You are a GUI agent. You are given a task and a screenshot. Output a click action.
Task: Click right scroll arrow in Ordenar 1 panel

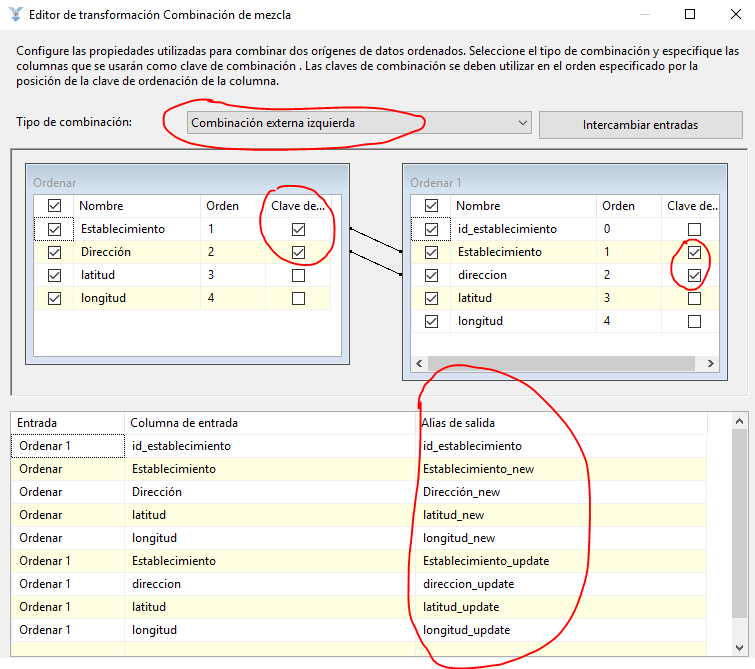coord(711,363)
